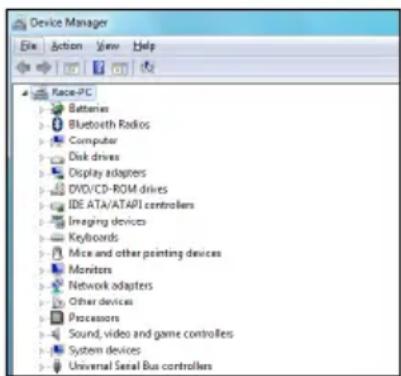Select the Computer label
Screen dimensions: 401x376
[x=93, y=141]
